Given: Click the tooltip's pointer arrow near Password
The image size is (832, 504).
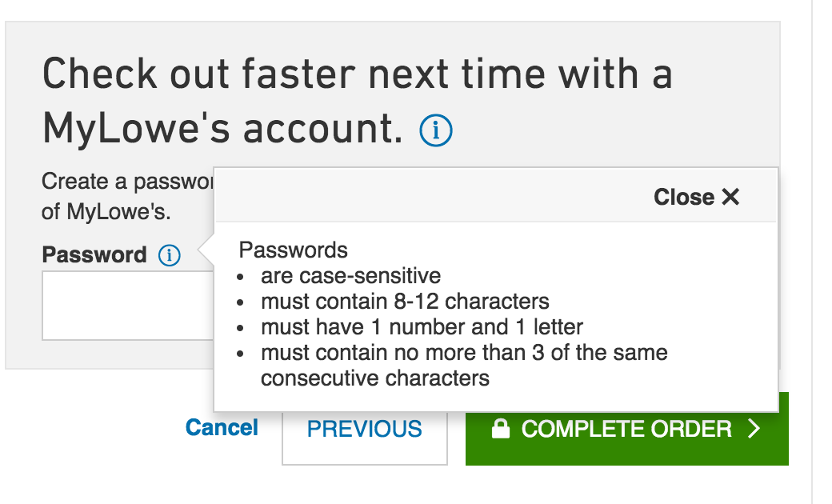Looking at the screenshot, I should [x=206, y=254].
